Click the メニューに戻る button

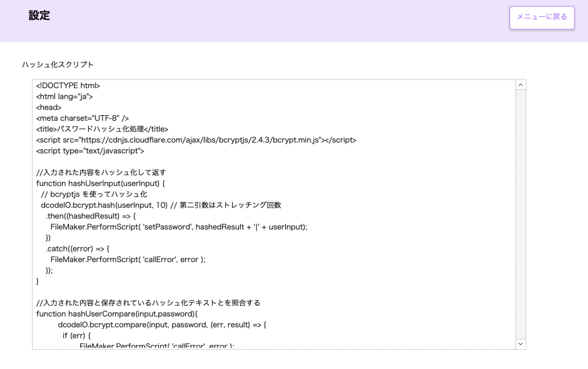tap(542, 18)
